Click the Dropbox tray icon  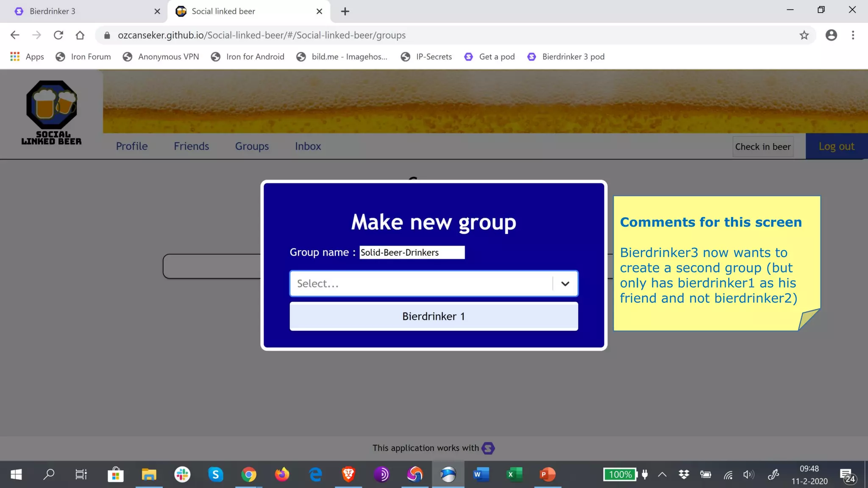pos(684,474)
